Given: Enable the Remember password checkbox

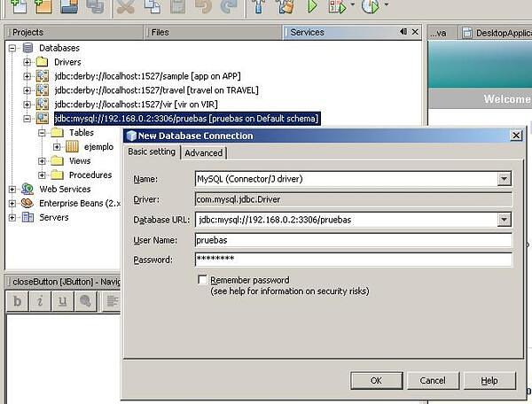Looking at the screenshot, I should 203,280.
